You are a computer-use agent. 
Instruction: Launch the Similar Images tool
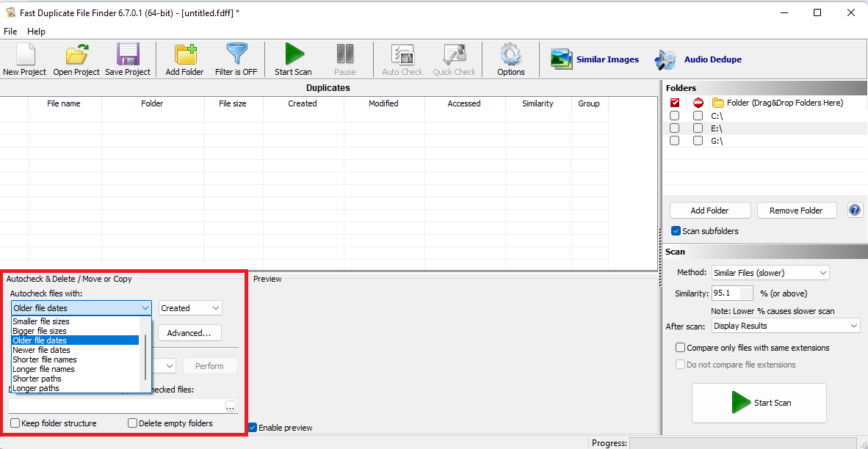click(595, 59)
